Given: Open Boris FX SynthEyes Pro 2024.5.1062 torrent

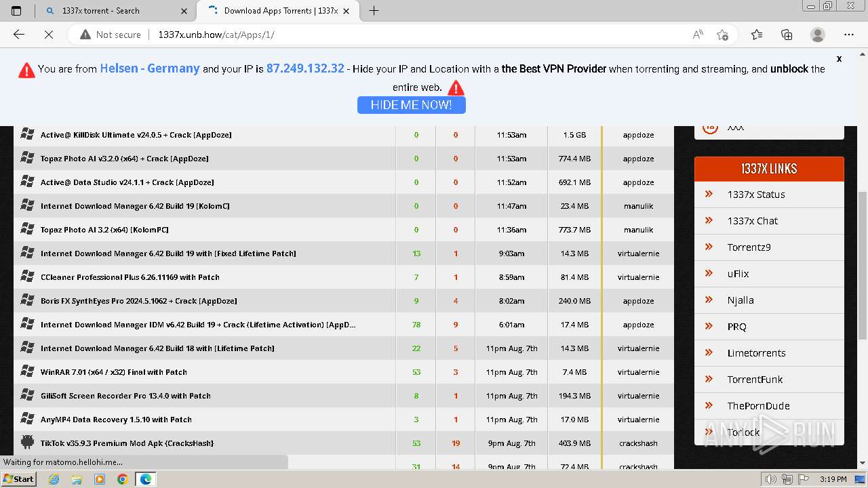Looking at the screenshot, I should 138,301.
